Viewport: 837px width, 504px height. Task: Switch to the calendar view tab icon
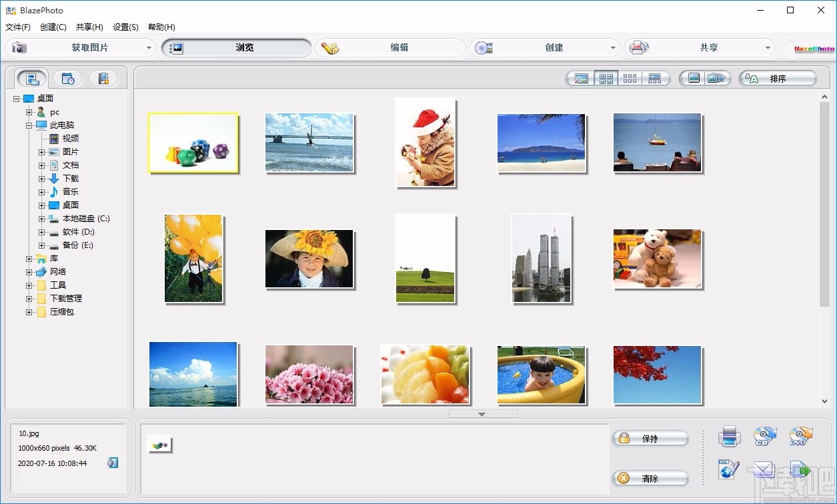pos(67,78)
